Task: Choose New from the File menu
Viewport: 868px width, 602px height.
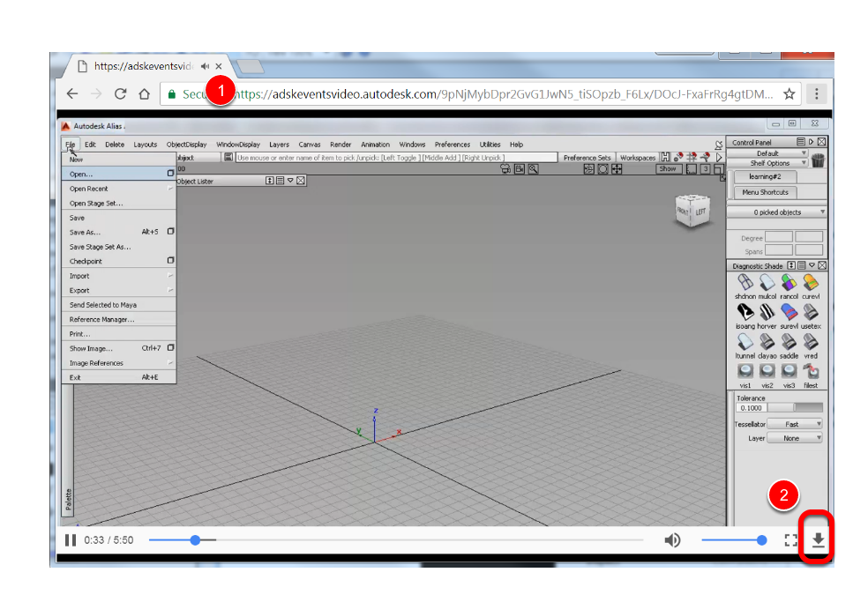Action: [x=119, y=160]
